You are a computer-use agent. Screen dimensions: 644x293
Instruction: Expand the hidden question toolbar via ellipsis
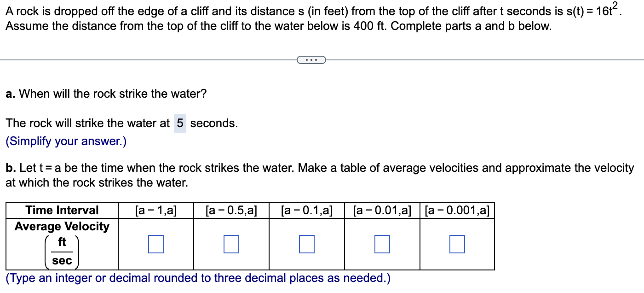click(x=311, y=60)
